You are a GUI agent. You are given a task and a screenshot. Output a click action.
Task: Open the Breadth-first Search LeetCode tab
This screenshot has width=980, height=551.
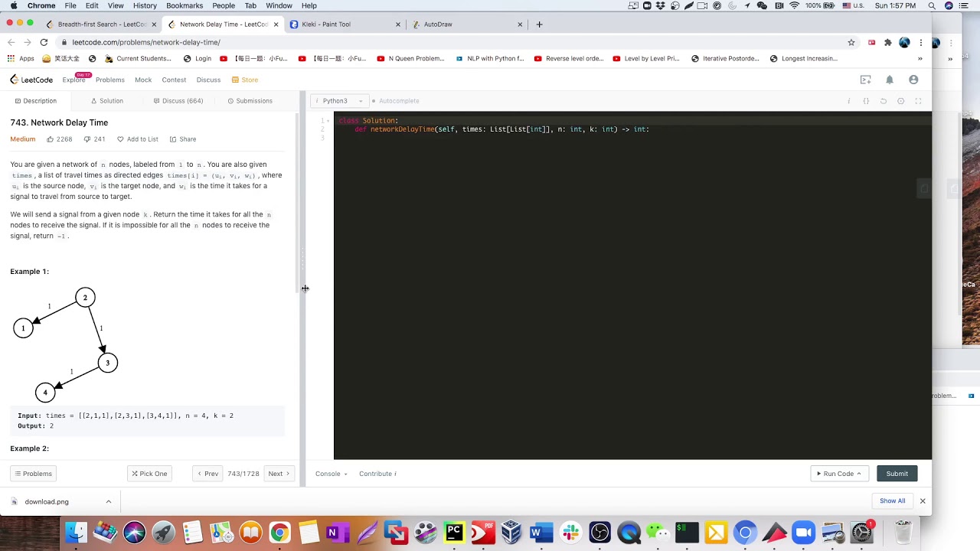[102, 24]
